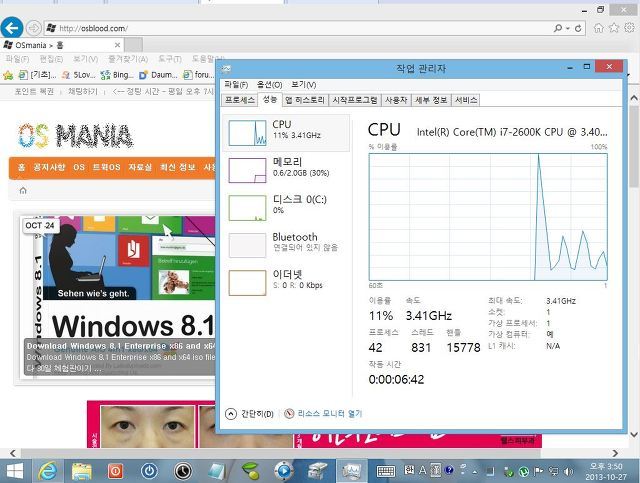
Task: Click the vertical scrollbar down arrow
Action: click(634, 434)
